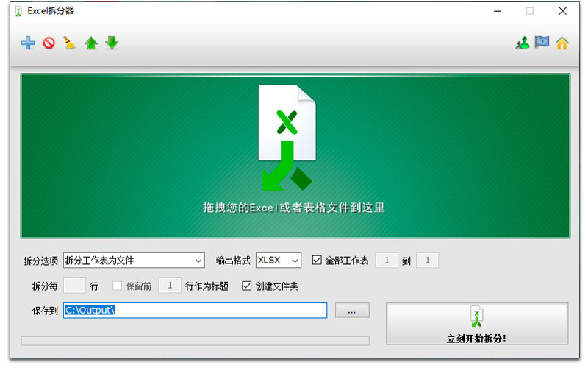Viewport: 588px width, 368px height.
Task: Clear the list using the broom icon
Action: [x=69, y=43]
